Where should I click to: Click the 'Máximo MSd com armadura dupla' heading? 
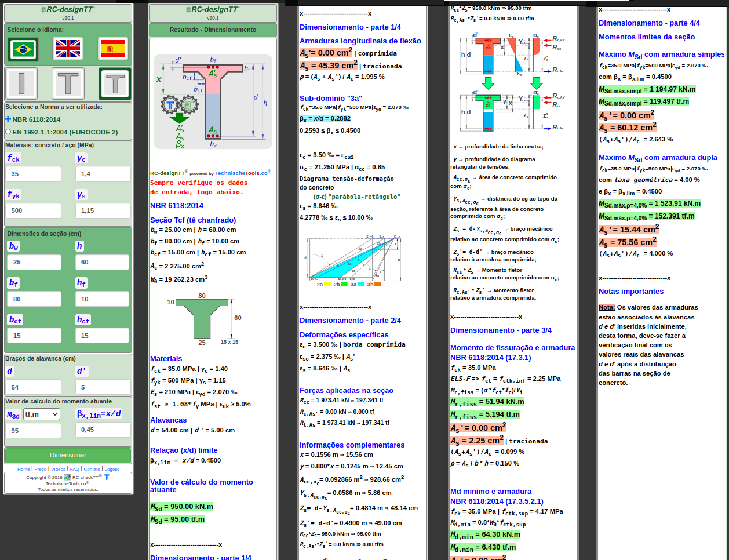point(658,158)
